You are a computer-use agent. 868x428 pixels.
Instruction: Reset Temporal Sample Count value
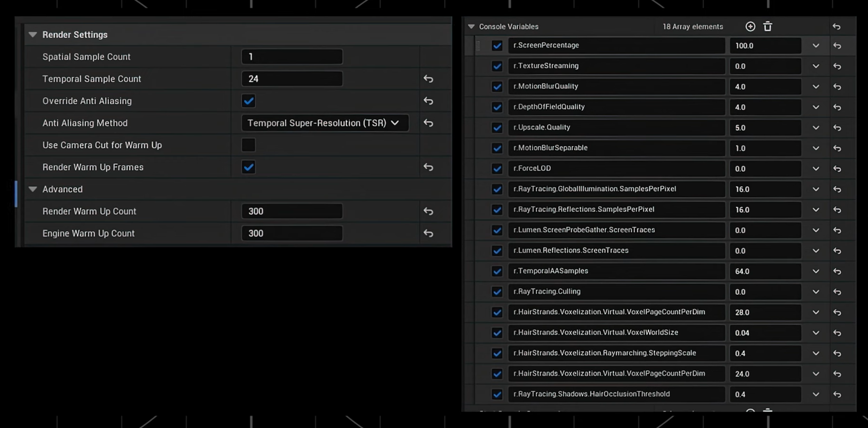(x=428, y=78)
